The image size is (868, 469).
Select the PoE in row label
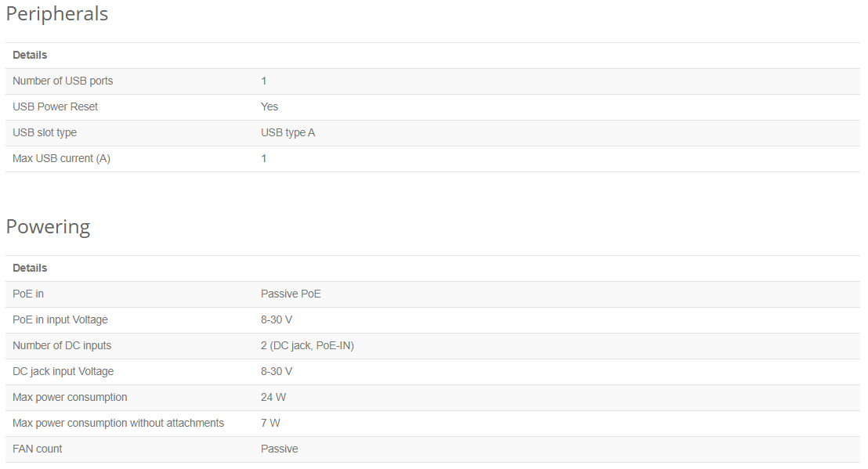click(28, 294)
